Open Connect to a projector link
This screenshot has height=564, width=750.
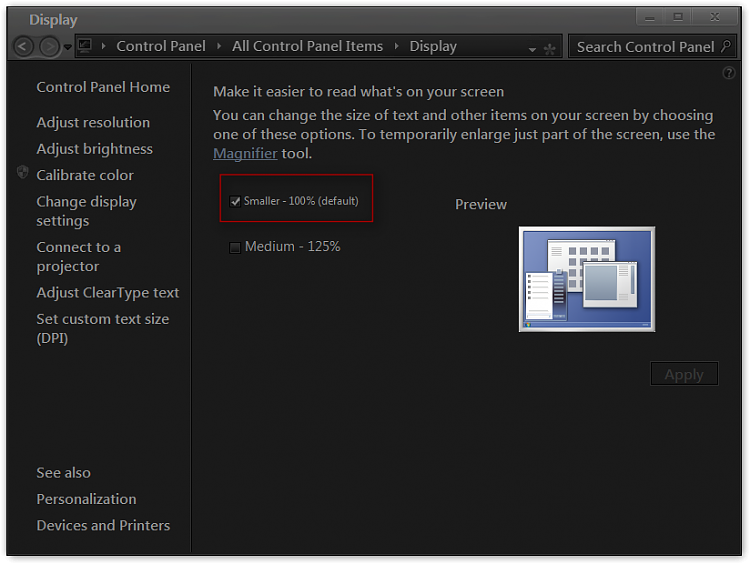[79, 256]
